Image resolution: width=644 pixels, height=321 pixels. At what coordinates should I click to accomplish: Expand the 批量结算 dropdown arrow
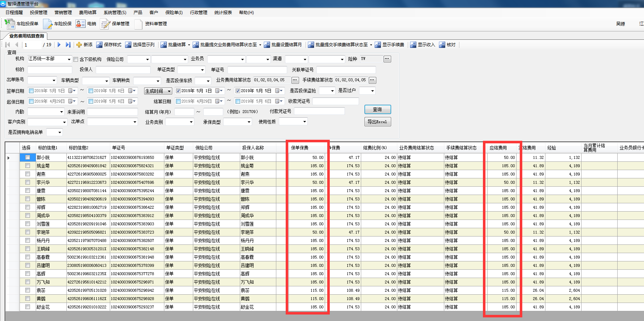189,45
